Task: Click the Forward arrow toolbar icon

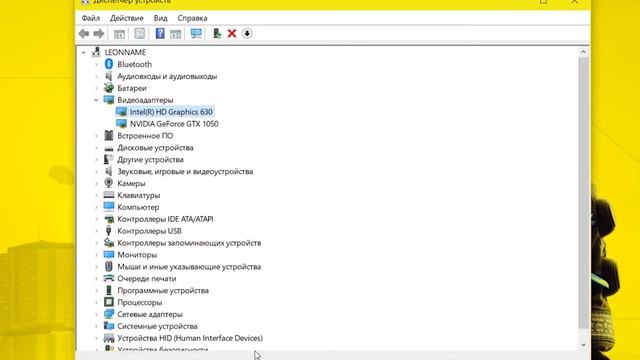Action: 99,33
